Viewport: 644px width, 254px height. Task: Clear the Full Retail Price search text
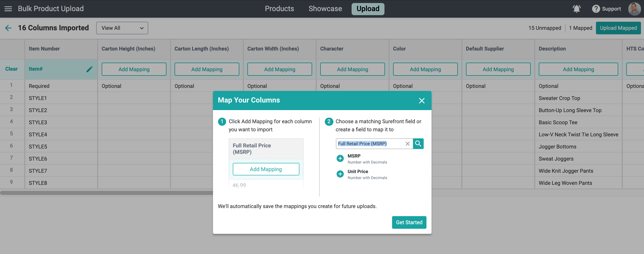(407, 144)
